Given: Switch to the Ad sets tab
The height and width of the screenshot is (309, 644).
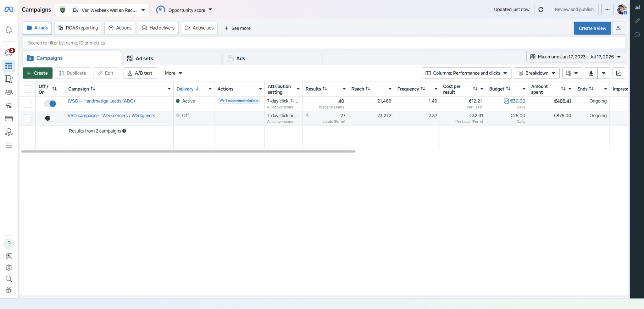Looking at the screenshot, I should click(172, 58).
